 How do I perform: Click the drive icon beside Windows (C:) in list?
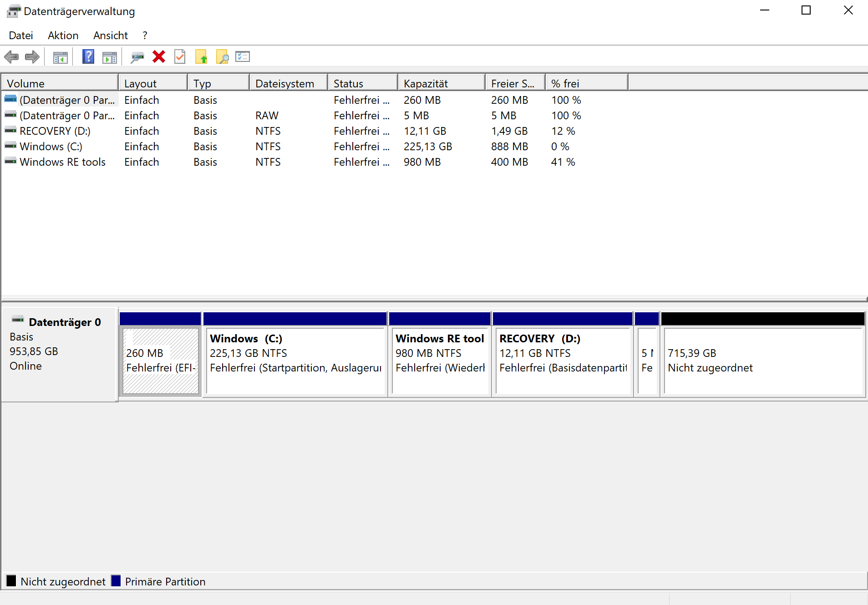[x=10, y=146]
